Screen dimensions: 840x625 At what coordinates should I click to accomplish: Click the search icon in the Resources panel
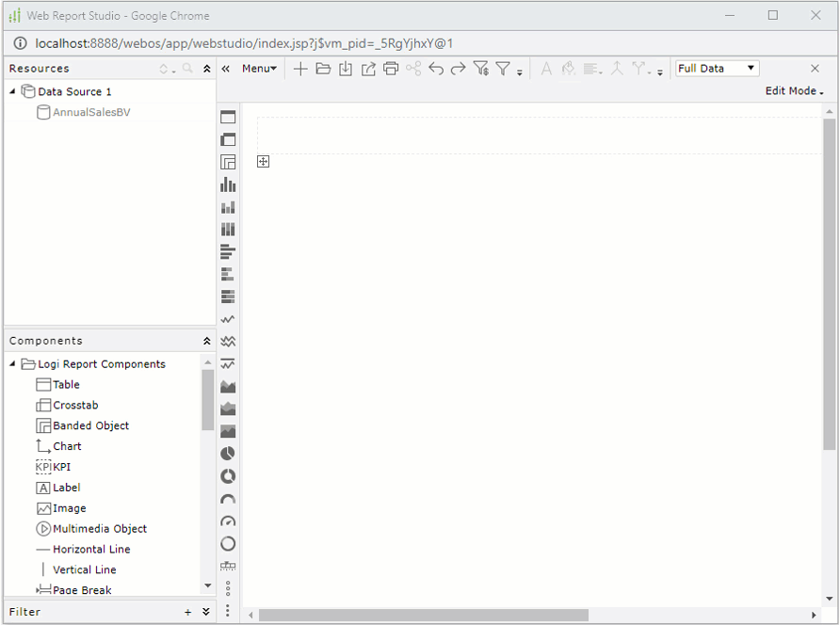pyautogui.click(x=186, y=68)
